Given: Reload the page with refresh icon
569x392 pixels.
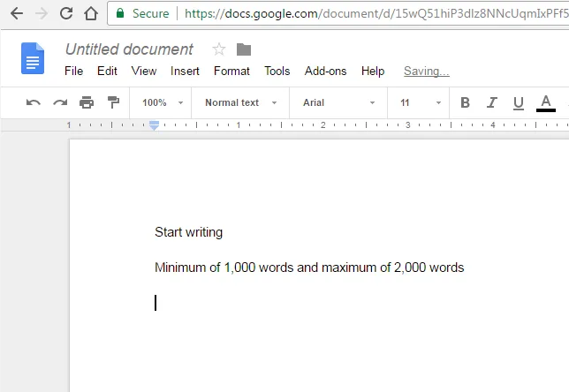Looking at the screenshot, I should (66, 13).
